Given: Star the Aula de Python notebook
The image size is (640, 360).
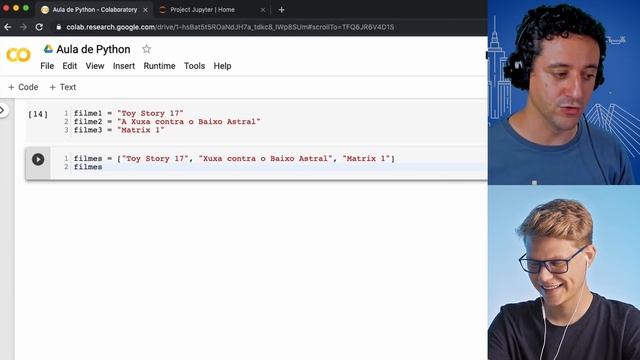Looking at the screenshot, I should point(146,49).
